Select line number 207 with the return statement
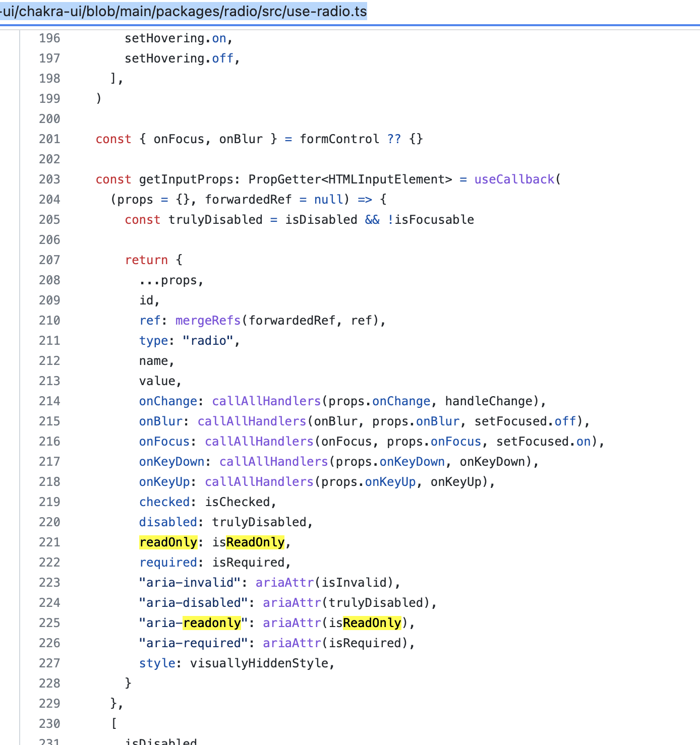This screenshot has width=700, height=745. coord(49,260)
